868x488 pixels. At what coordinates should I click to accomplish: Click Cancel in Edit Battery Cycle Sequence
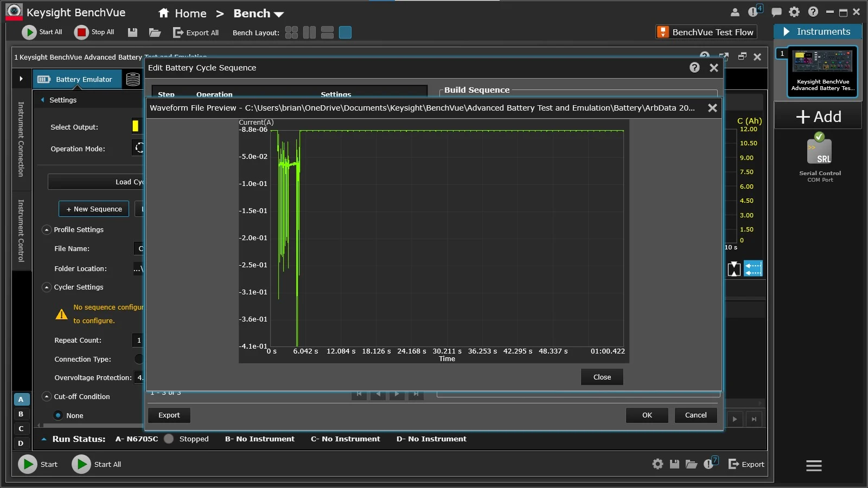click(695, 415)
